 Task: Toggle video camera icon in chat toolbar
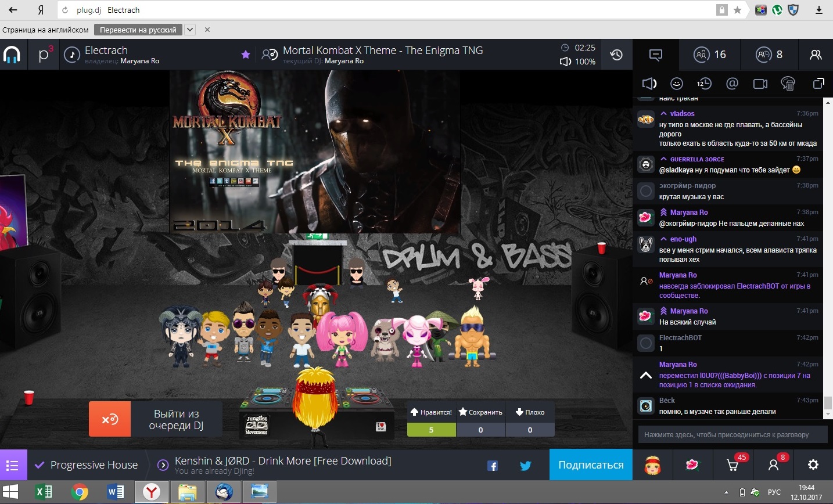click(x=760, y=84)
